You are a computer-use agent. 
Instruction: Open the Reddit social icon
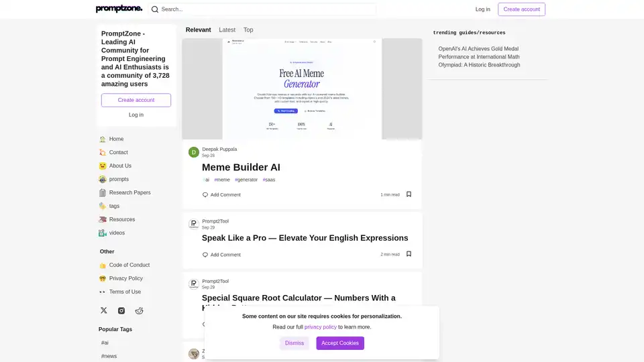(139, 310)
